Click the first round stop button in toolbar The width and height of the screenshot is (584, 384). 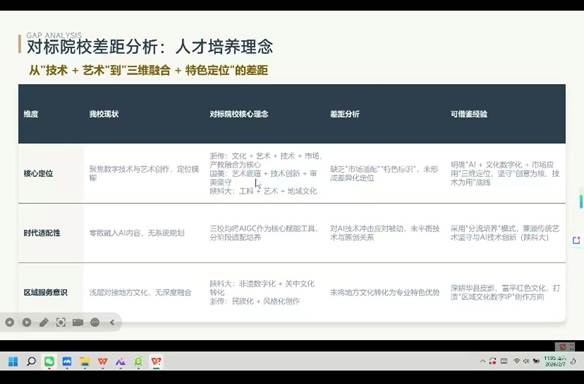click(10, 322)
